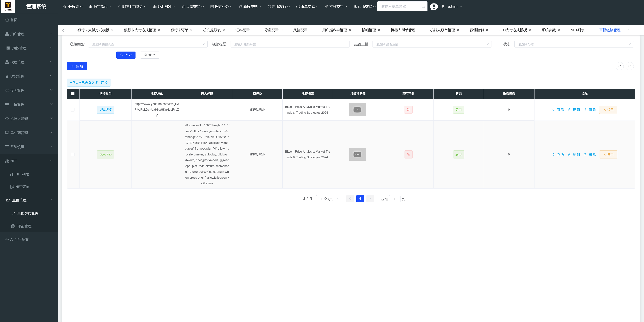Viewport: 644px width, 322px height.
Task: Click the 新增 add button
Action: pos(77,66)
